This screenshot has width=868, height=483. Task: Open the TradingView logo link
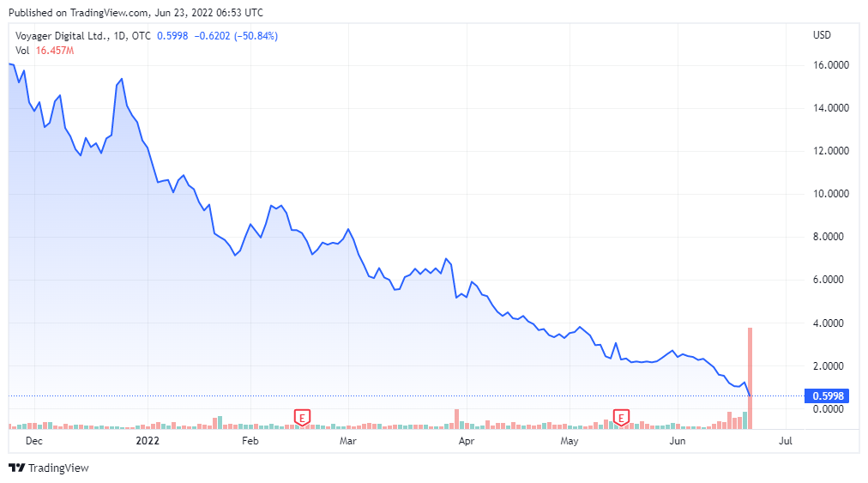49,468
